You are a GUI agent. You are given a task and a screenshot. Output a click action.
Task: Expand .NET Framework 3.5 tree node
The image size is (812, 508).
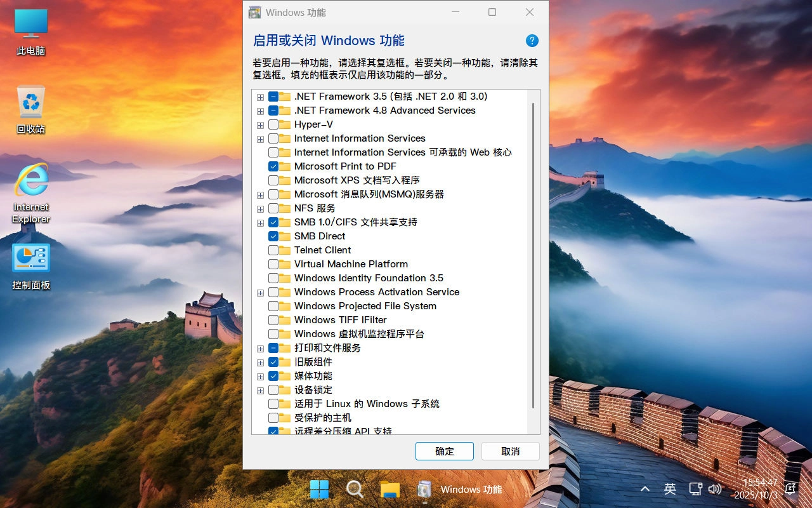(x=260, y=97)
